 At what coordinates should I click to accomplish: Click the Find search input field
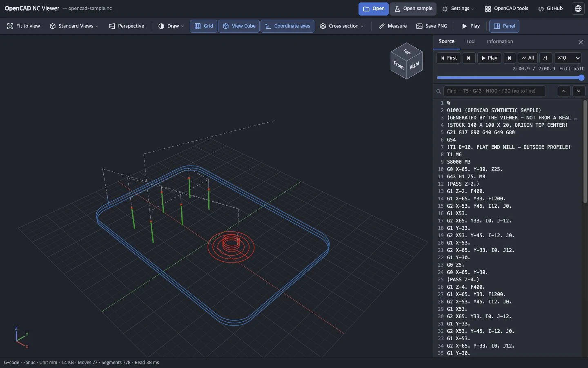coord(494,91)
